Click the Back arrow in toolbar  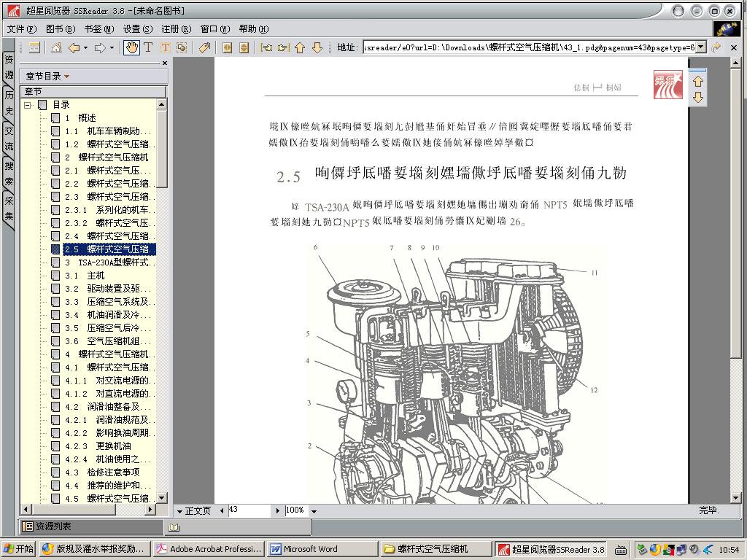point(74,47)
